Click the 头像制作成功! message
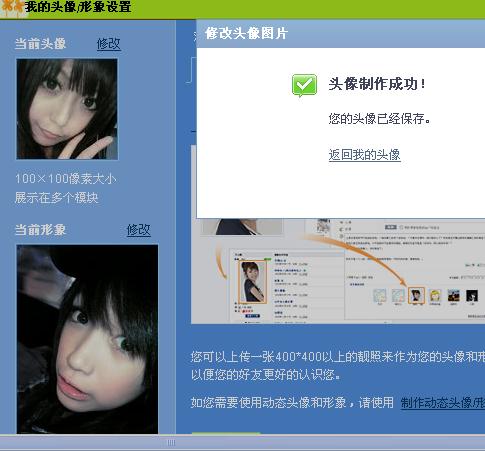485x451 pixels. (377, 84)
